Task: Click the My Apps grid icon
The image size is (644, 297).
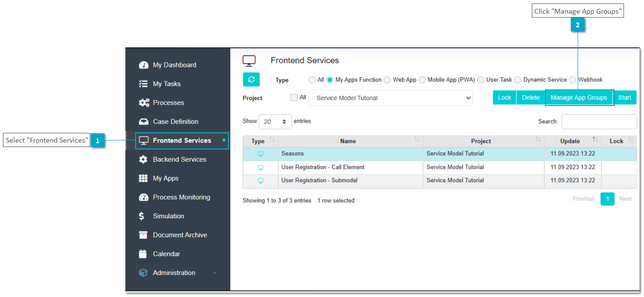Action: [143, 178]
